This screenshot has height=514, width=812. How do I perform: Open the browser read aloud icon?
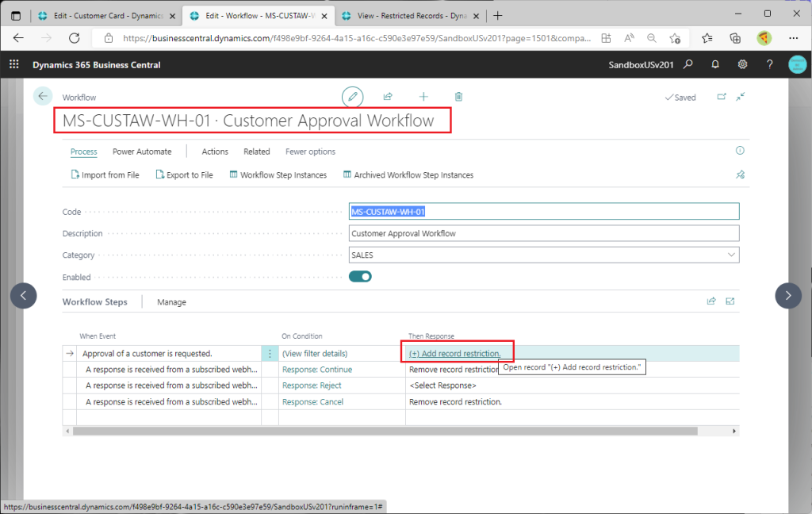(x=629, y=38)
